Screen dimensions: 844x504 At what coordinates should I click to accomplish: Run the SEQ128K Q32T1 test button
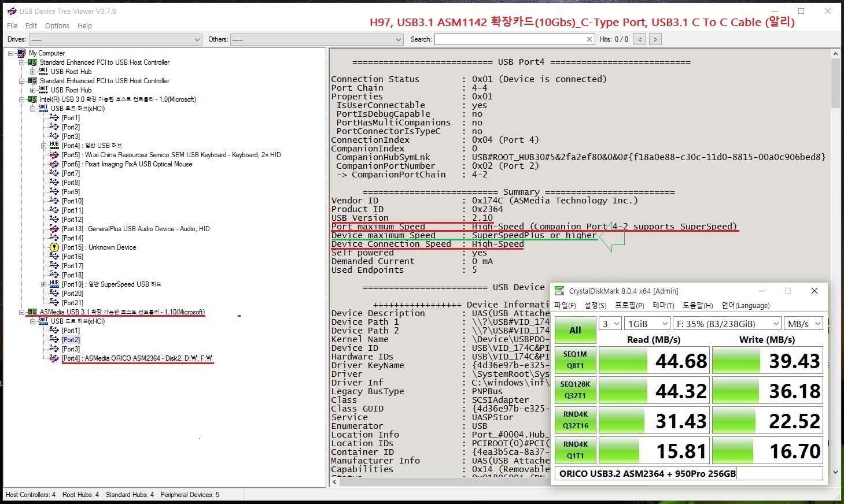click(x=575, y=391)
